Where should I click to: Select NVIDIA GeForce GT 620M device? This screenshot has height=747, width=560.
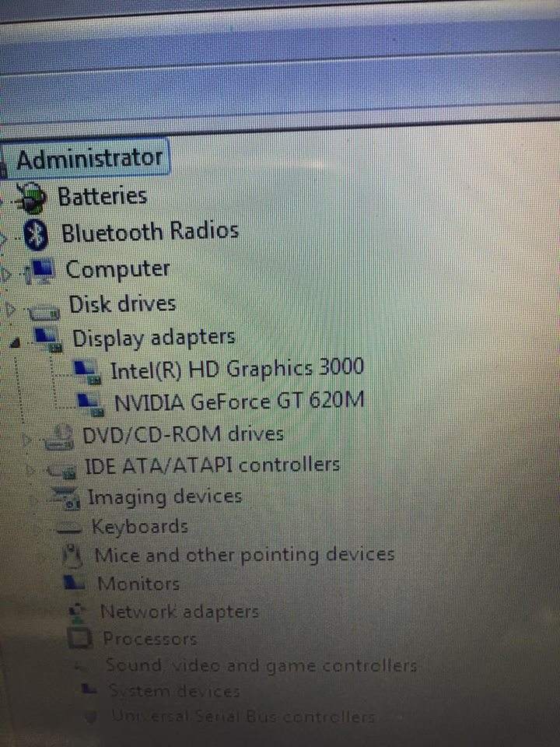click(x=240, y=402)
